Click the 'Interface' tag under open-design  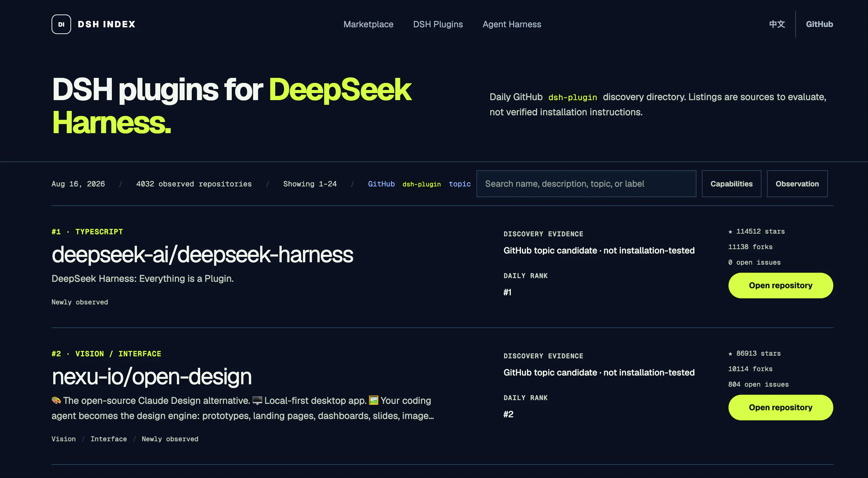tap(109, 439)
